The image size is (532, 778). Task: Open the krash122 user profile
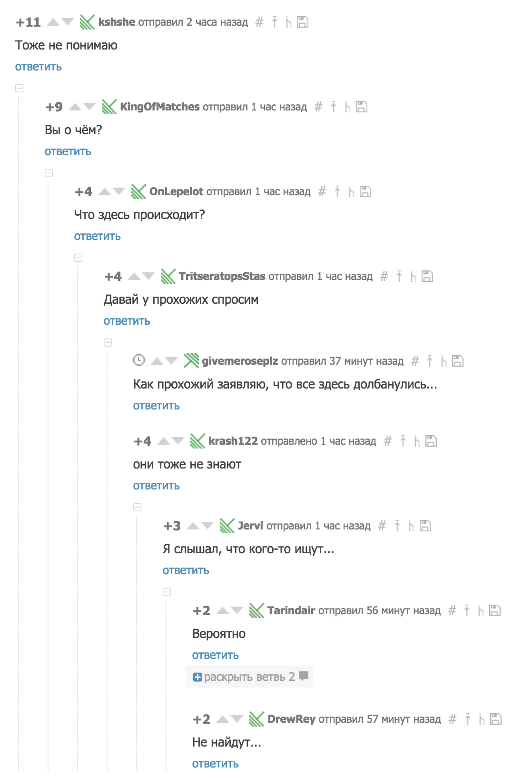tap(233, 441)
